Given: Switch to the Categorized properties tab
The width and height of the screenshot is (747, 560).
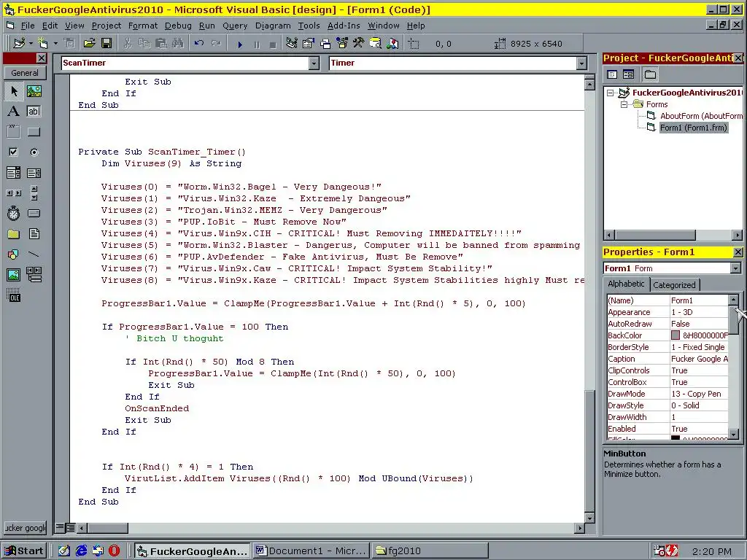Looking at the screenshot, I should point(674,285).
